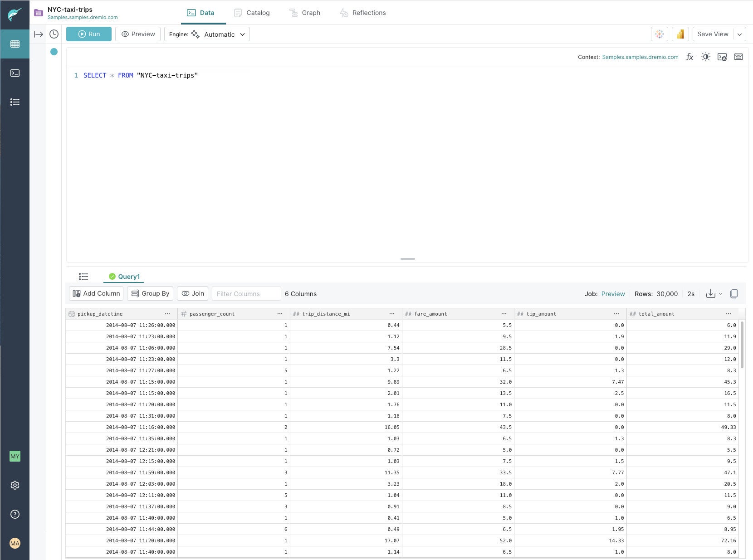The image size is (753, 560).
Task: Click the Filter Columns input field
Action: (246, 293)
